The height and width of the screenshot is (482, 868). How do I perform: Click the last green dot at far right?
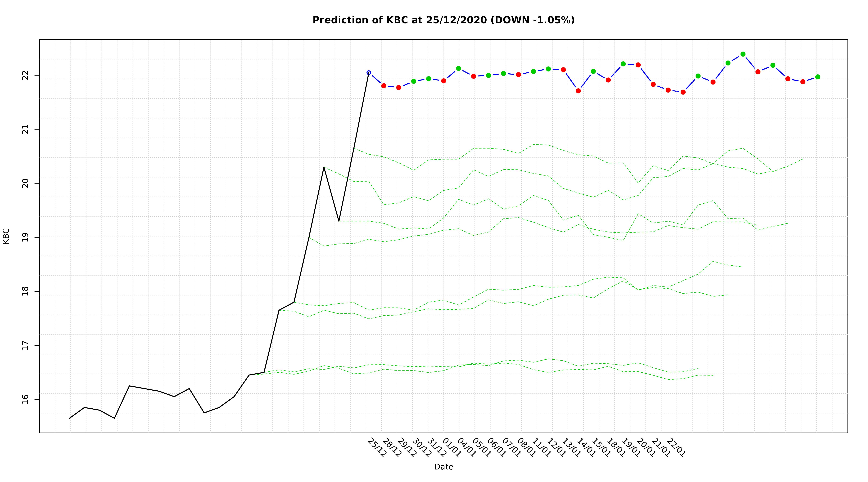pyautogui.click(x=818, y=77)
